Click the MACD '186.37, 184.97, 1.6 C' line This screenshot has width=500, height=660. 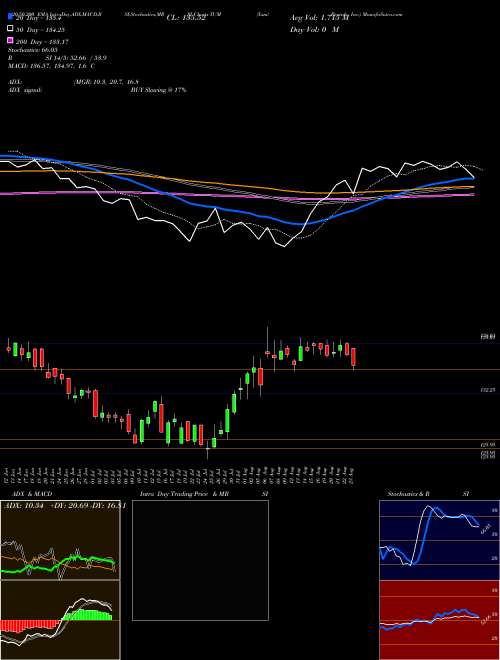51,66
